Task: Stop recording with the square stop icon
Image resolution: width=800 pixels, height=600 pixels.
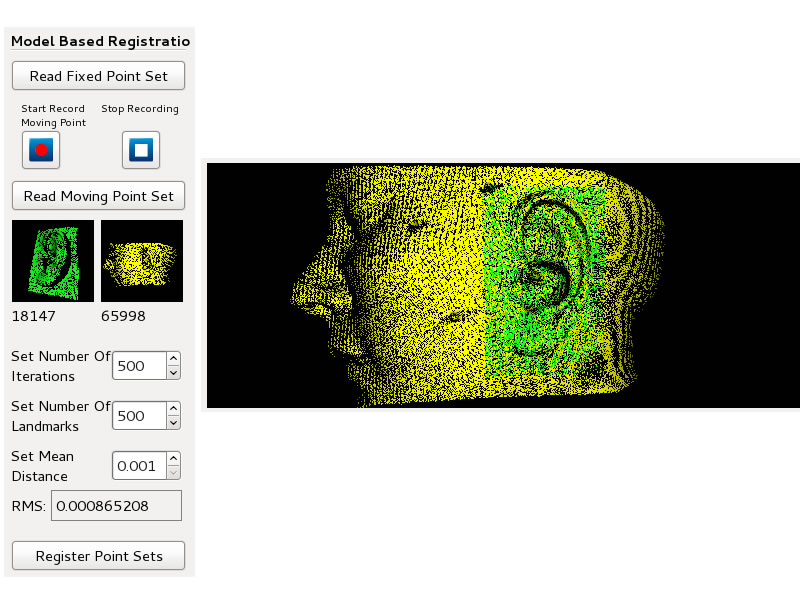Action: [x=141, y=150]
